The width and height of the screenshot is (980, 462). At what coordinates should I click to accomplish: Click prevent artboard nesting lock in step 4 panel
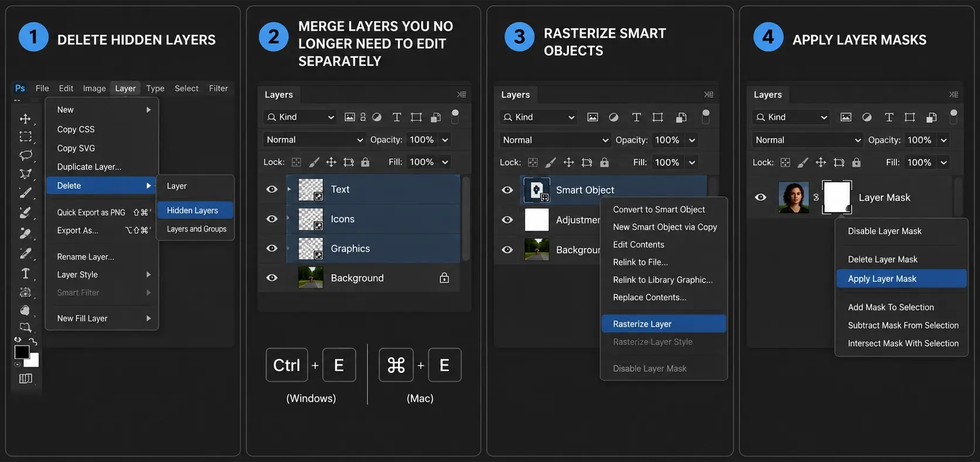tap(839, 162)
